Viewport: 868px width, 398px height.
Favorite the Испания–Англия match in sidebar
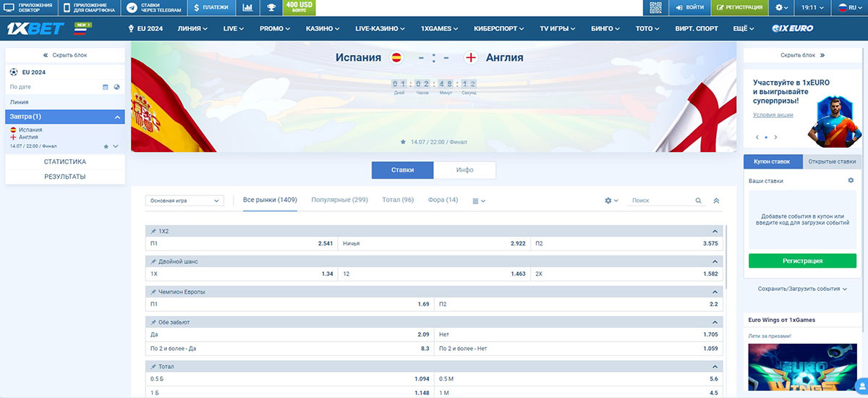(106, 146)
